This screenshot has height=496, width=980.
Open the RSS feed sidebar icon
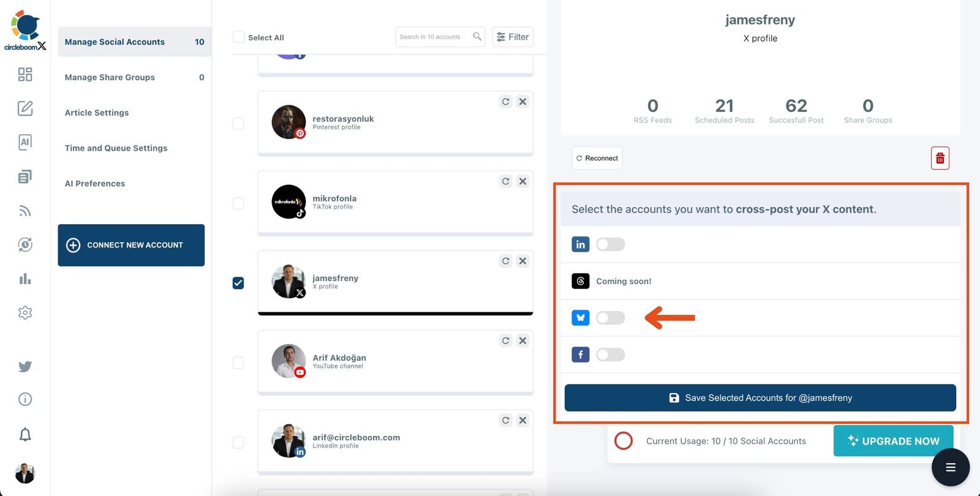pyautogui.click(x=25, y=211)
